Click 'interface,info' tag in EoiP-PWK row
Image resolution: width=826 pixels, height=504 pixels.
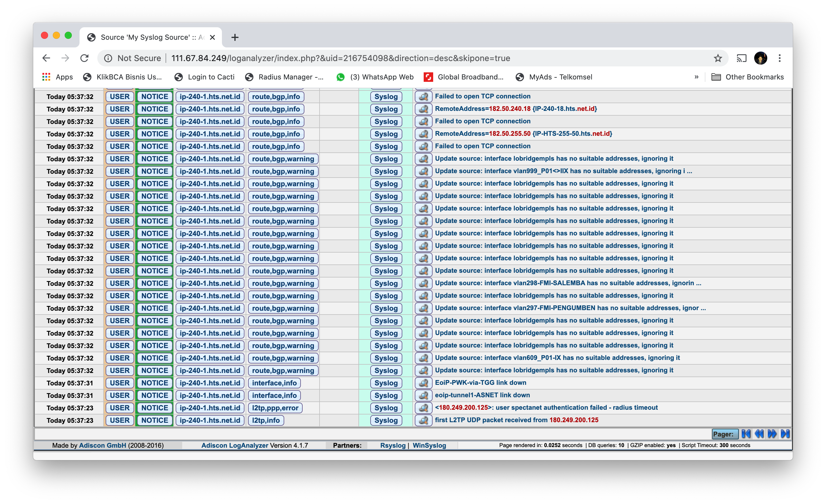click(x=274, y=383)
